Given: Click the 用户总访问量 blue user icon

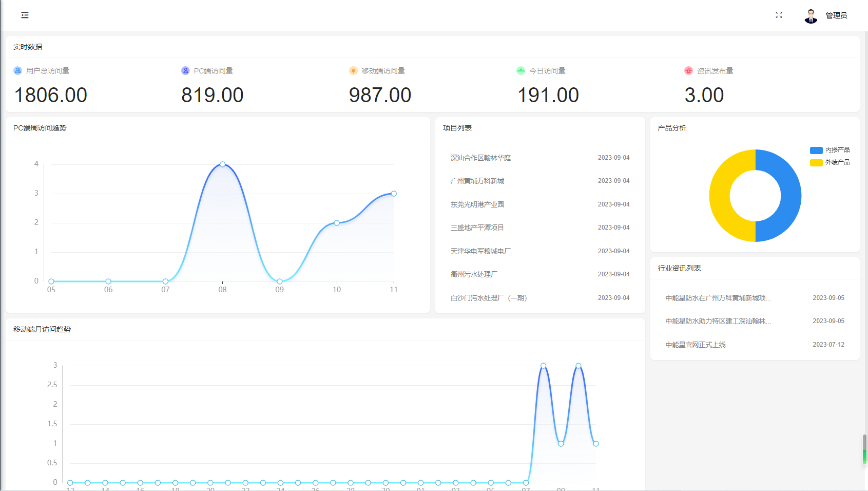Looking at the screenshot, I should pos(17,71).
